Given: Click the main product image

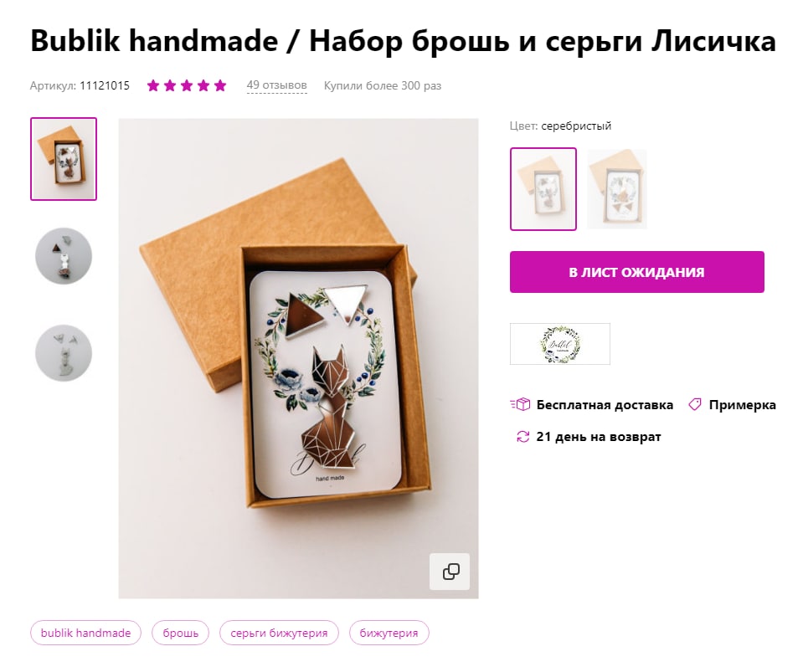Looking at the screenshot, I should (x=298, y=358).
